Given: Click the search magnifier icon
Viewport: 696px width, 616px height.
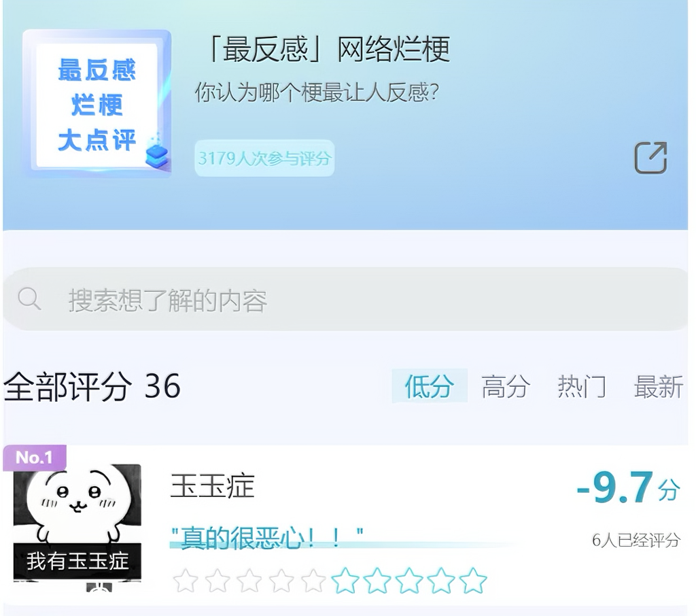Looking at the screenshot, I should pyautogui.click(x=29, y=298).
